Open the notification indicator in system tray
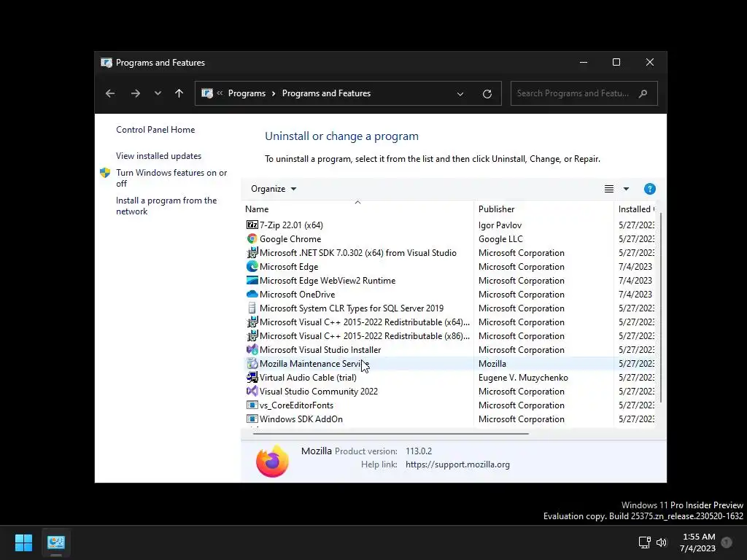 point(727,542)
